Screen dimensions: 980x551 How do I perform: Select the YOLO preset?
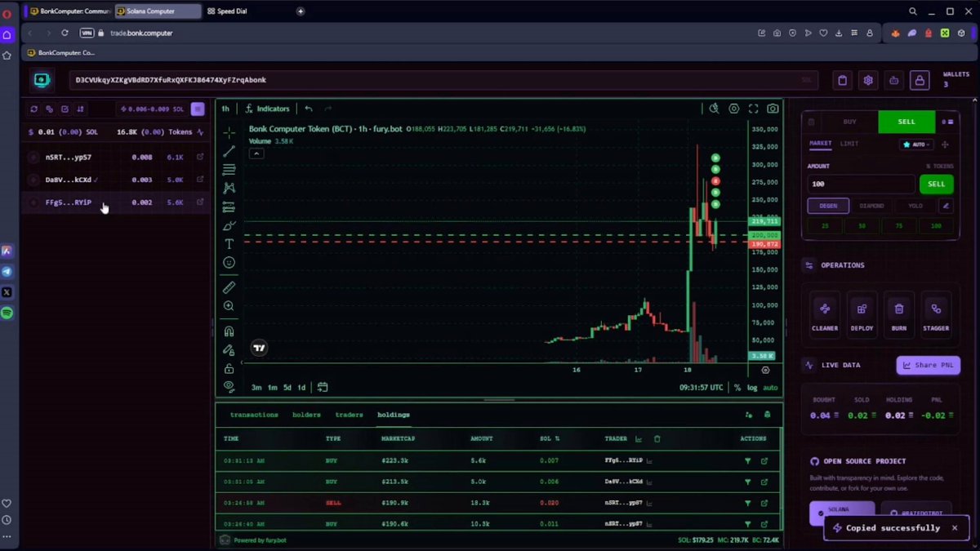(x=915, y=206)
